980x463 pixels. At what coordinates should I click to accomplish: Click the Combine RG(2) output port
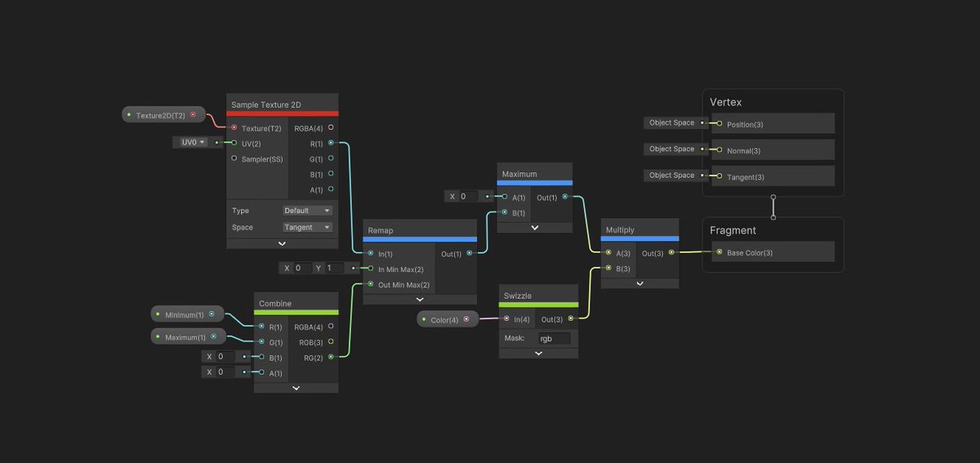(x=331, y=357)
